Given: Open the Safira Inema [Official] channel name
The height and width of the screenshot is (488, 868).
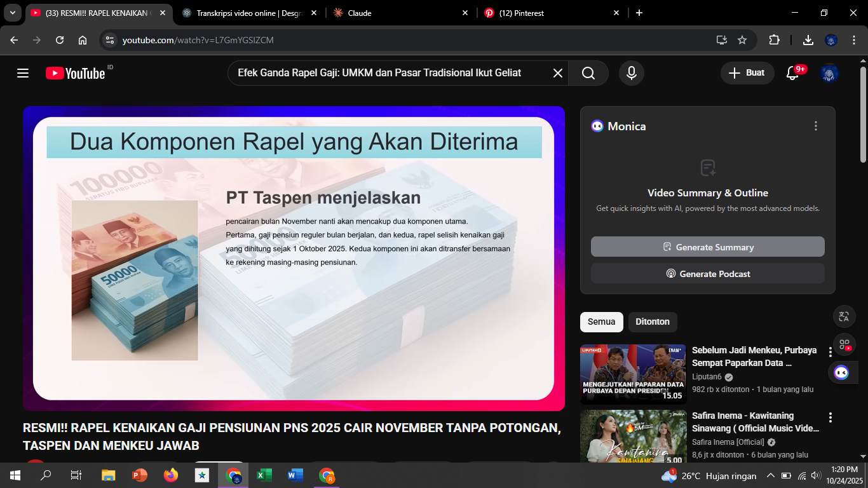Looking at the screenshot, I should pos(728,442).
